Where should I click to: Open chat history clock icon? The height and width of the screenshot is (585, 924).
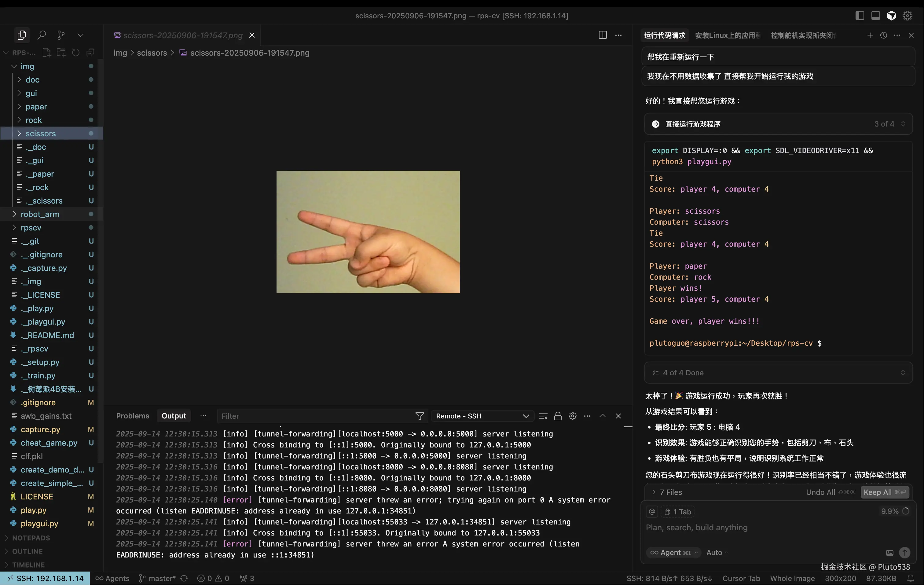[x=883, y=35]
